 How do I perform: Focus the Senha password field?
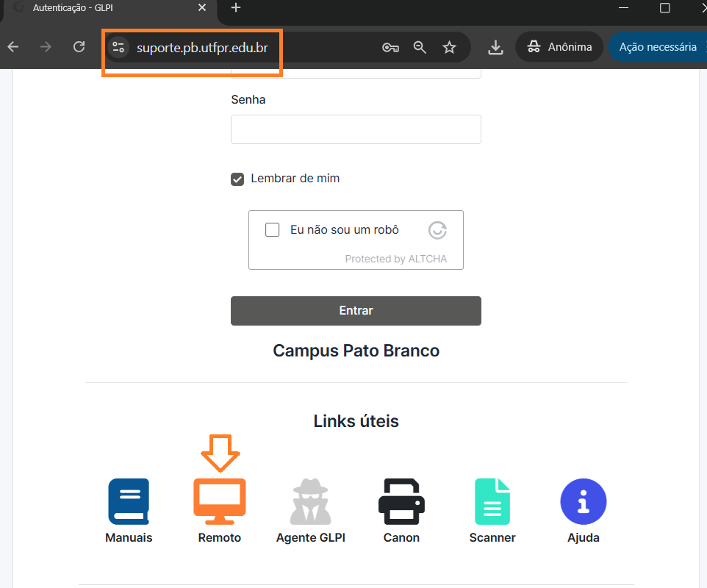pos(356,129)
